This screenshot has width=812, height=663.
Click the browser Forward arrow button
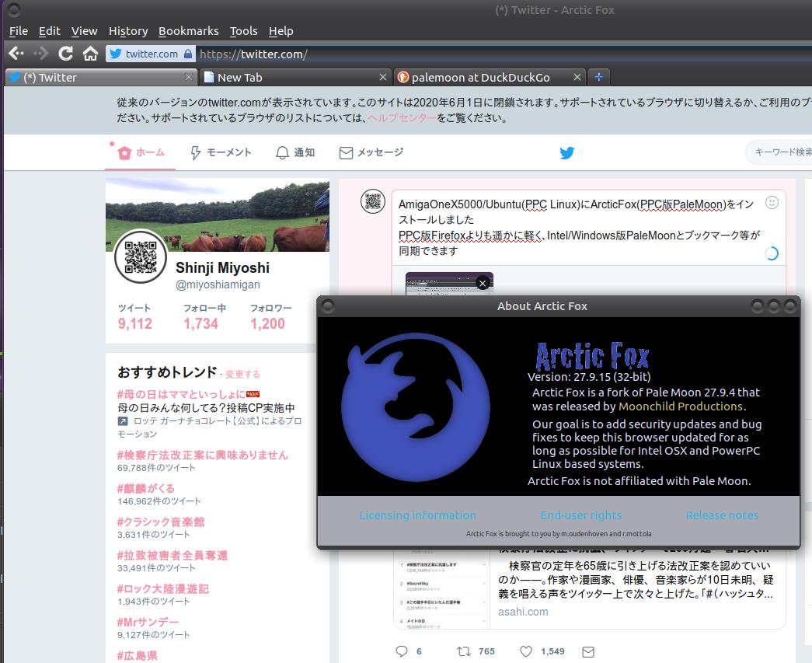[x=40, y=54]
